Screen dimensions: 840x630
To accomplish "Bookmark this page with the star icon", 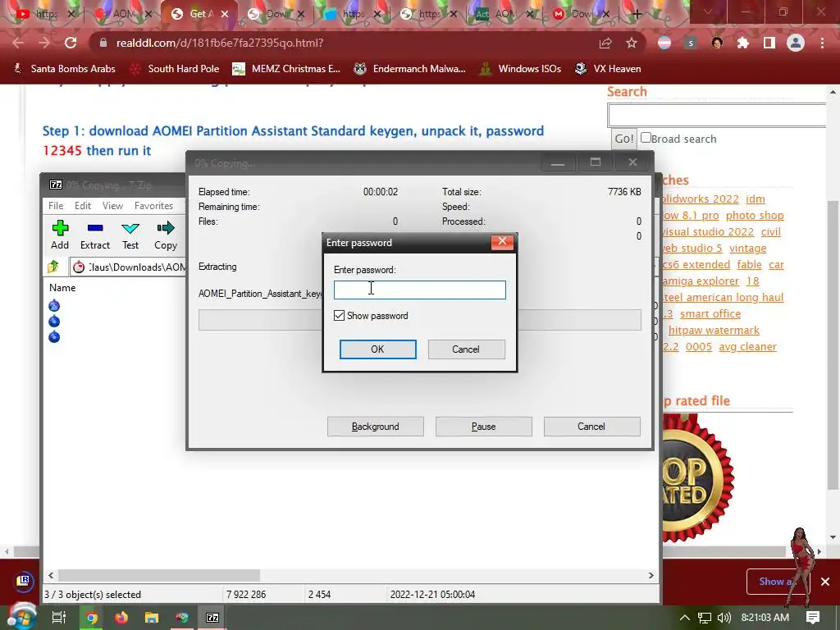I will [x=632, y=43].
